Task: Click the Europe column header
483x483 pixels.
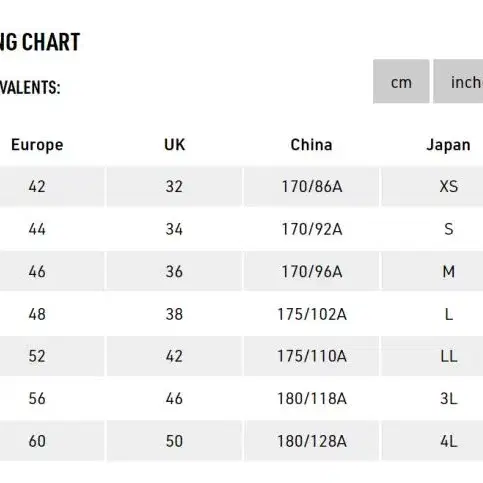Action: click(x=37, y=145)
